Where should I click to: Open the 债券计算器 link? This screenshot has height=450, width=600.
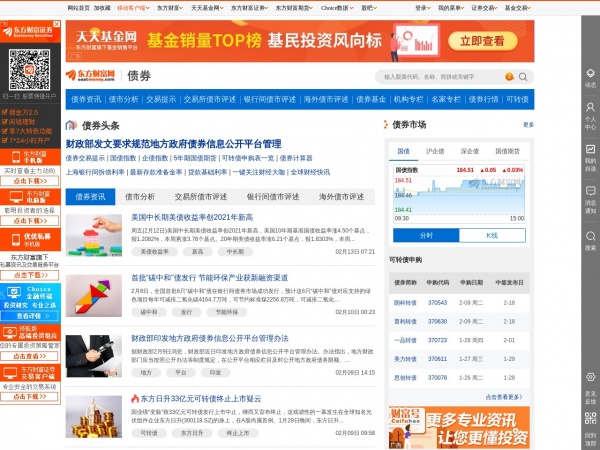pos(296,158)
